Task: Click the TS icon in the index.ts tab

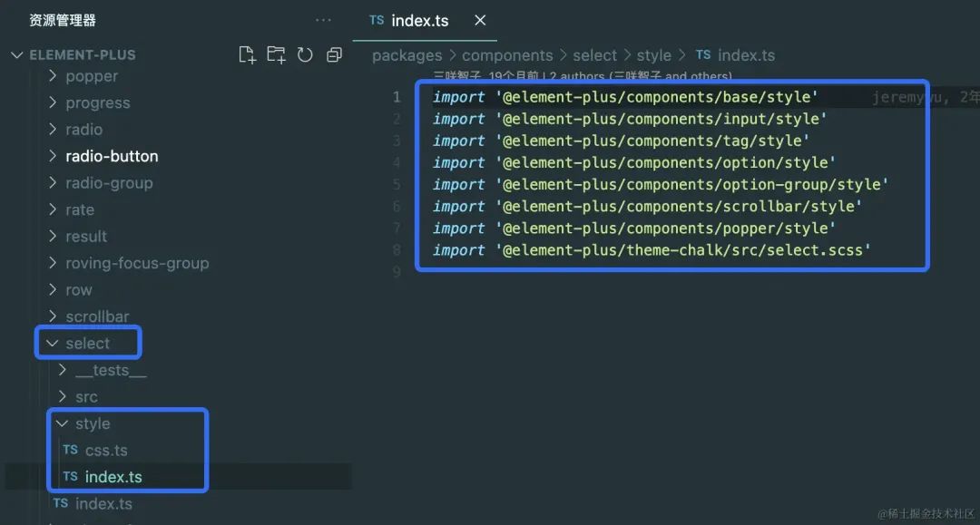Action: click(x=377, y=20)
